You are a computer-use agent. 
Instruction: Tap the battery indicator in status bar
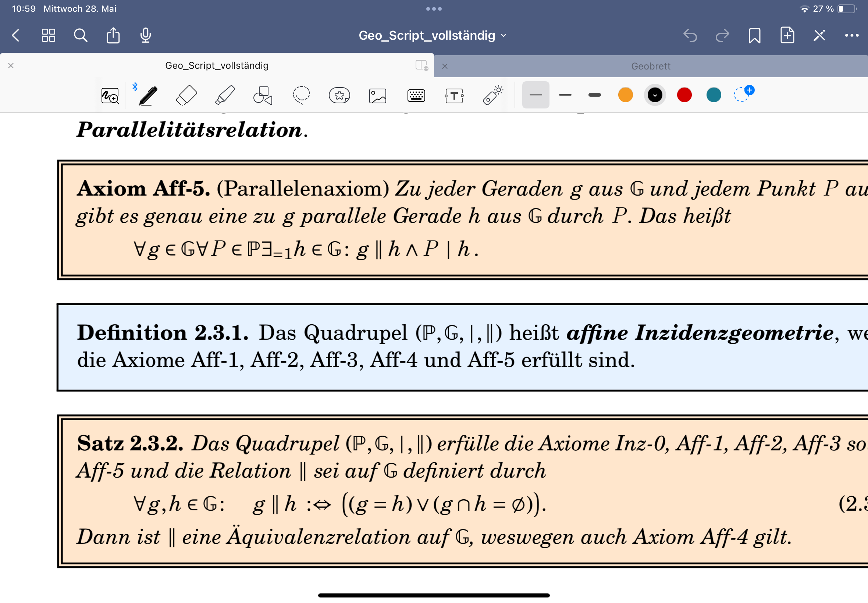click(x=847, y=9)
